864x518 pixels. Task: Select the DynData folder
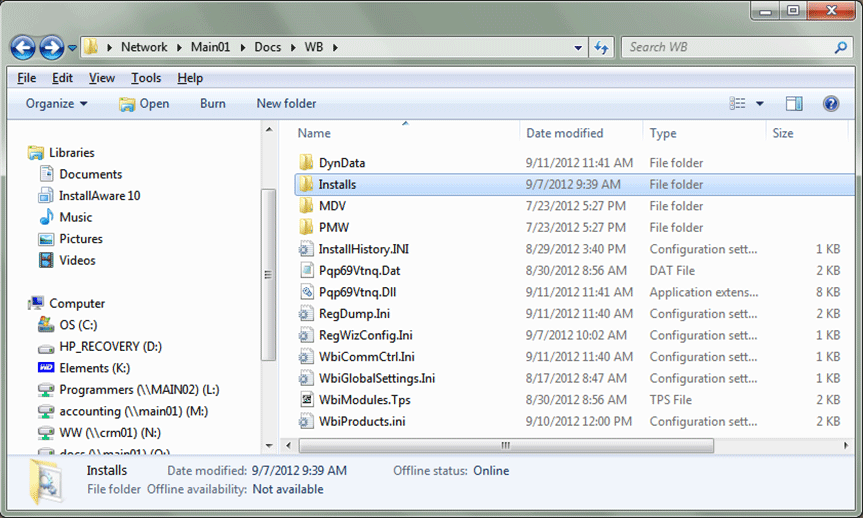coord(342,163)
